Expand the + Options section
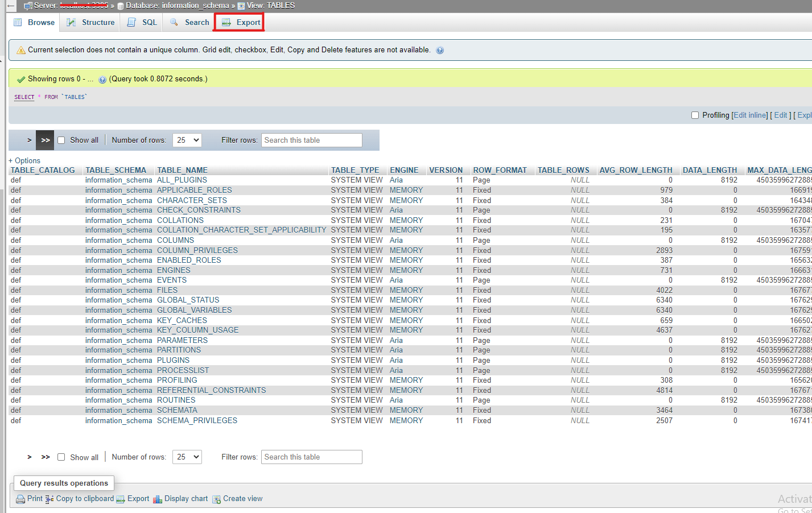812x513 pixels. pos(24,160)
